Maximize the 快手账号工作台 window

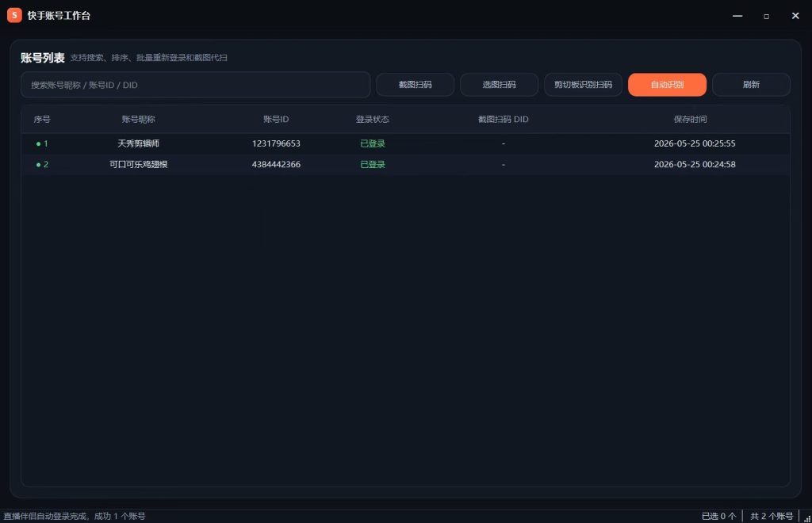(x=767, y=16)
